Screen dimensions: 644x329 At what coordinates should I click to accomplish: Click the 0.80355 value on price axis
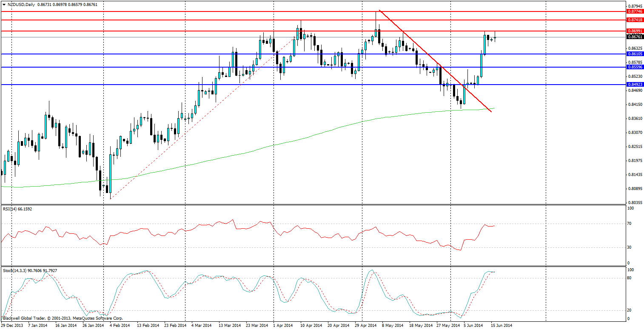point(635,203)
